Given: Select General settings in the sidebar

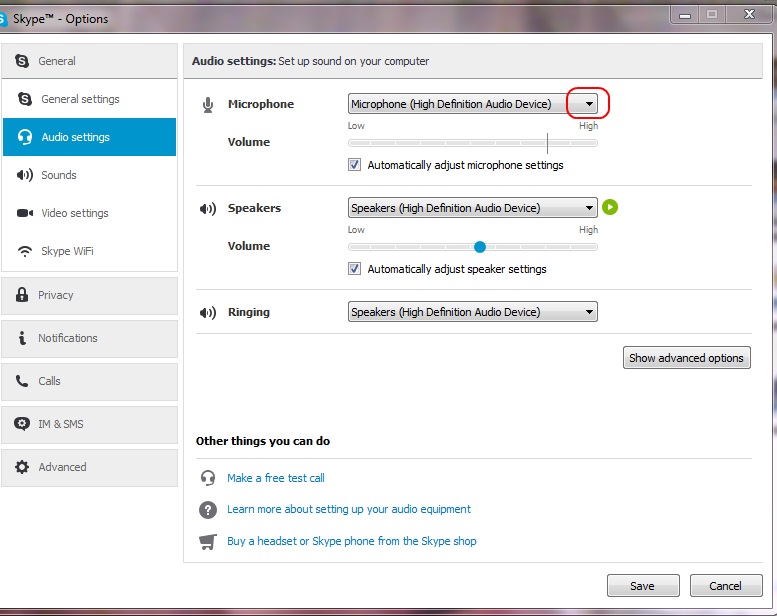Looking at the screenshot, I should pos(89,99).
